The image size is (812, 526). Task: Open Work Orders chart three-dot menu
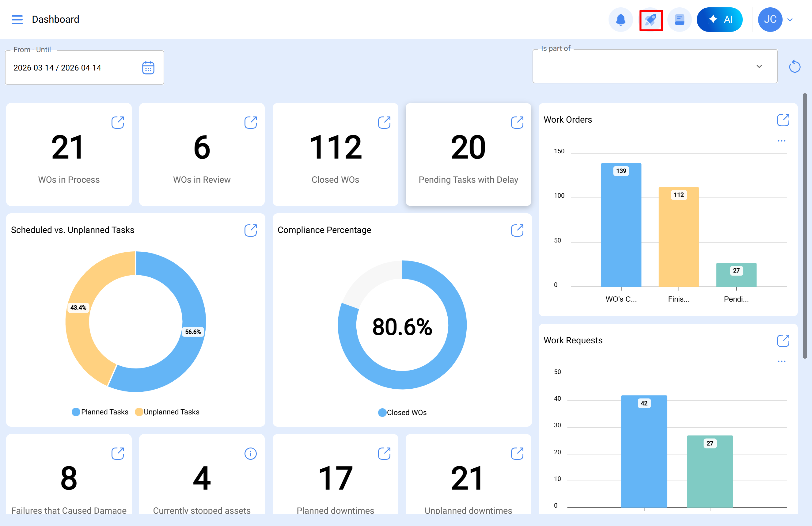[781, 141]
